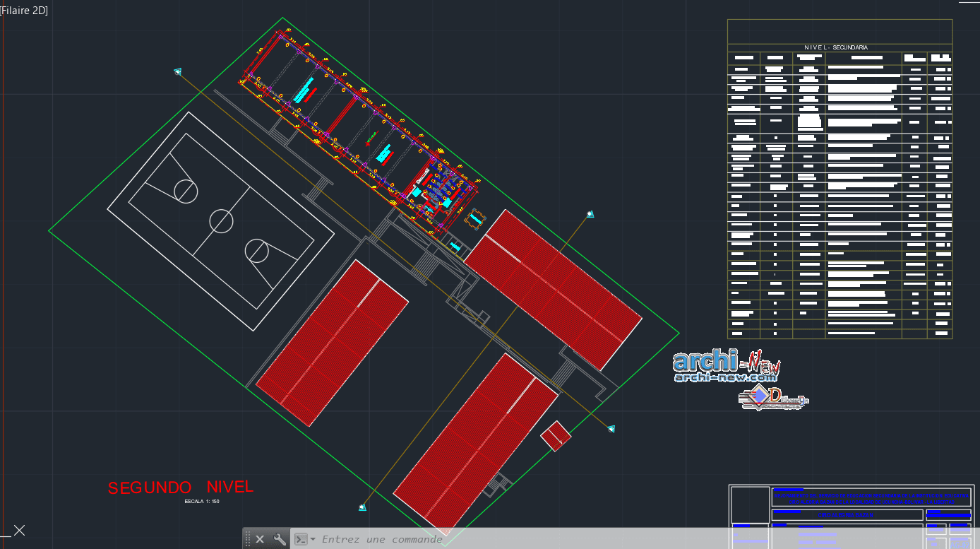
Task: Click the cyan section marker at top left
Action: (178, 71)
